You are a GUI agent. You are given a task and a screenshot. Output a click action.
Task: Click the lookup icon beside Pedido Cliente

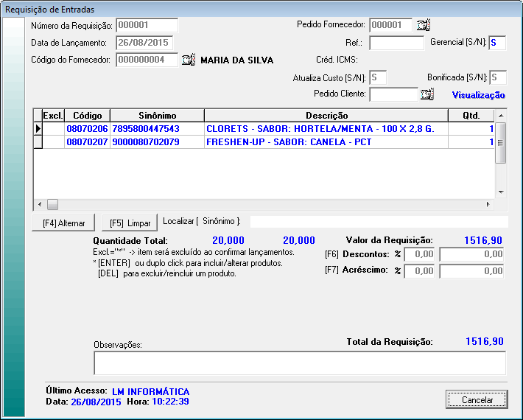(x=427, y=94)
